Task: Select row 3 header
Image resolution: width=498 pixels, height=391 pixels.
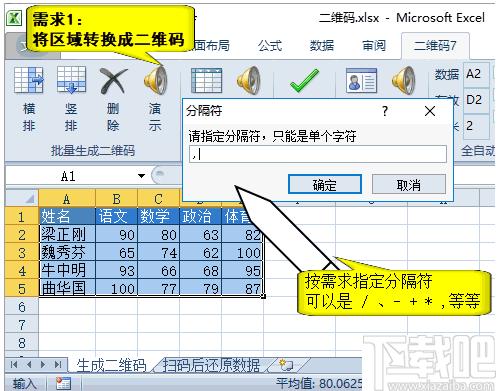Action: 22,253
